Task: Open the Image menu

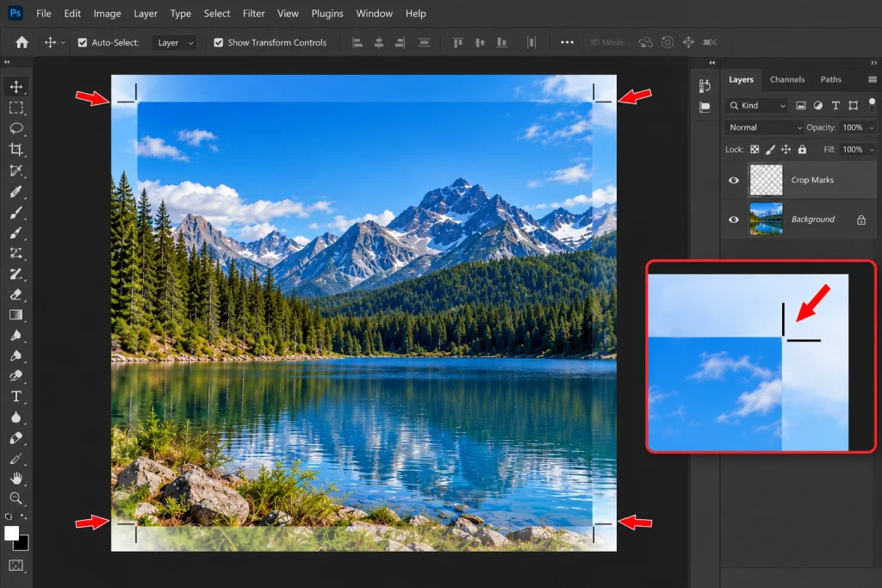Action: click(x=107, y=14)
